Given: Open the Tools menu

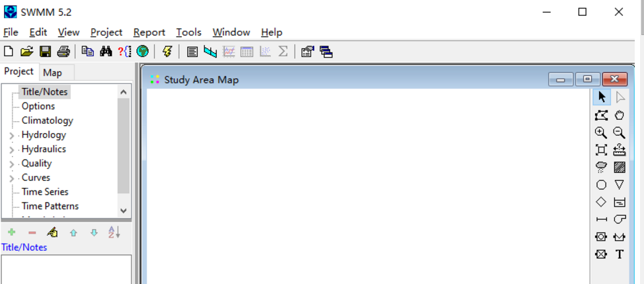Looking at the screenshot, I should [x=188, y=32].
